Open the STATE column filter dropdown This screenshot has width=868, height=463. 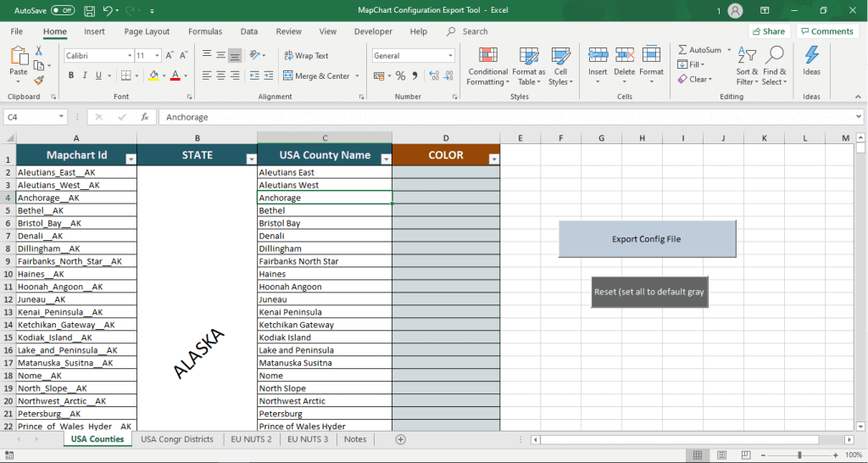(251, 159)
